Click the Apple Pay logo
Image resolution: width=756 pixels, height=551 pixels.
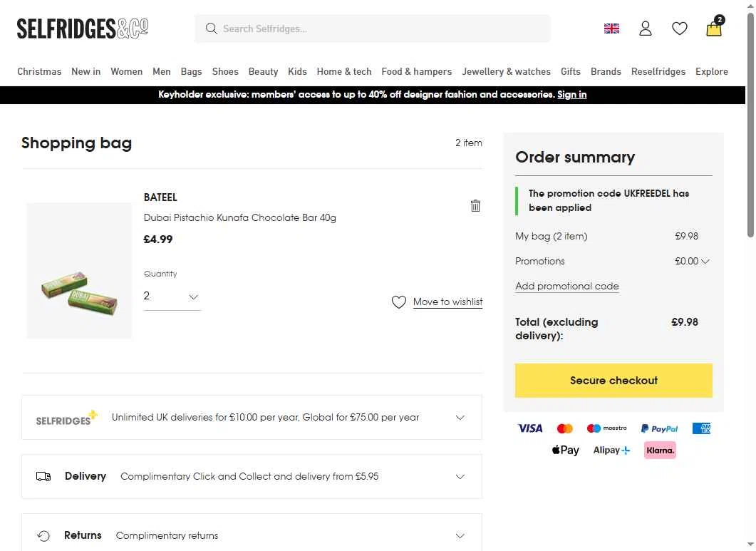[x=566, y=450]
